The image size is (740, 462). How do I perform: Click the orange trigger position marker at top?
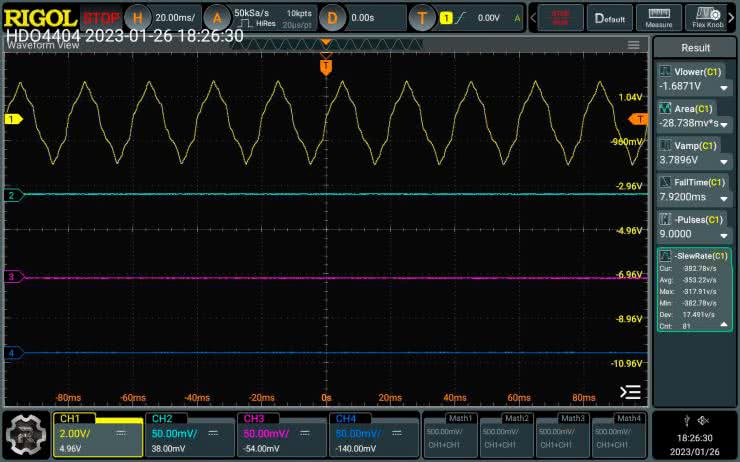(x=325, y=65)
